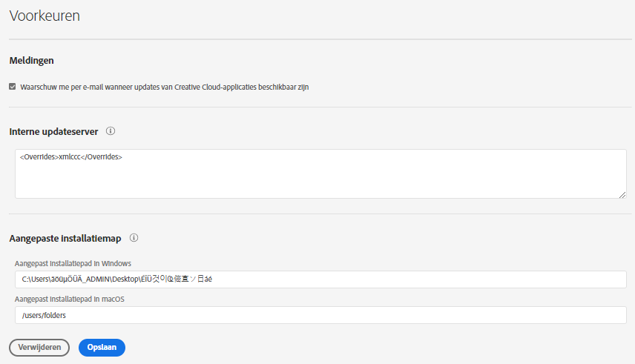Click the Meldingen section heading
Viewport: 635px width, 364px height.
[31, 60]
